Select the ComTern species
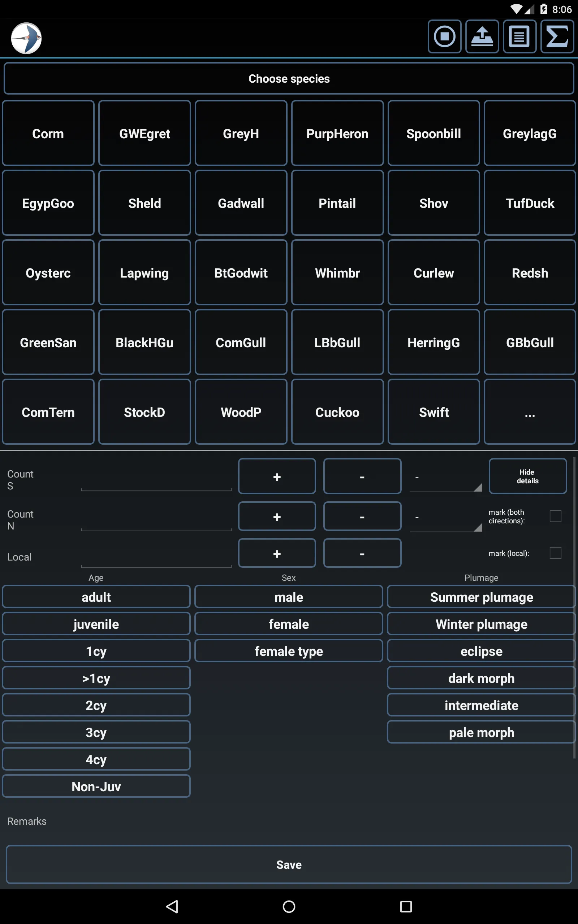The width and height of the screenshot is (578, 924). pos(48,412)
